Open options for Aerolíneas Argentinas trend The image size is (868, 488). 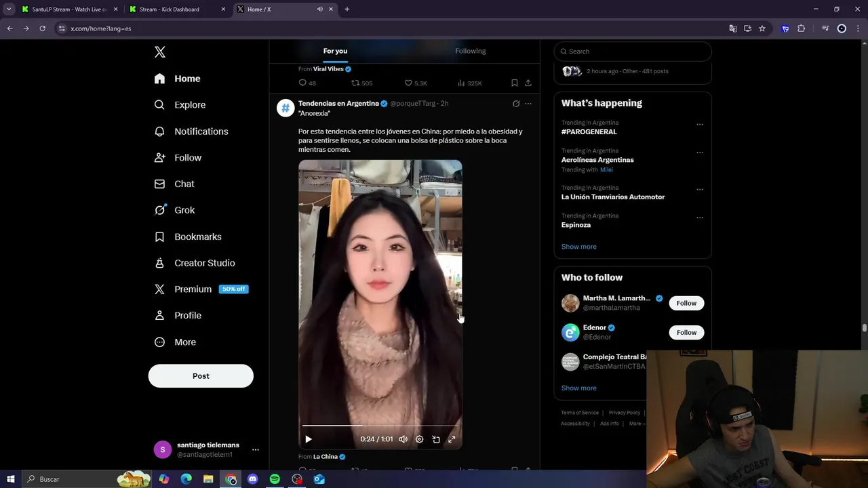(x=700, y=152)
